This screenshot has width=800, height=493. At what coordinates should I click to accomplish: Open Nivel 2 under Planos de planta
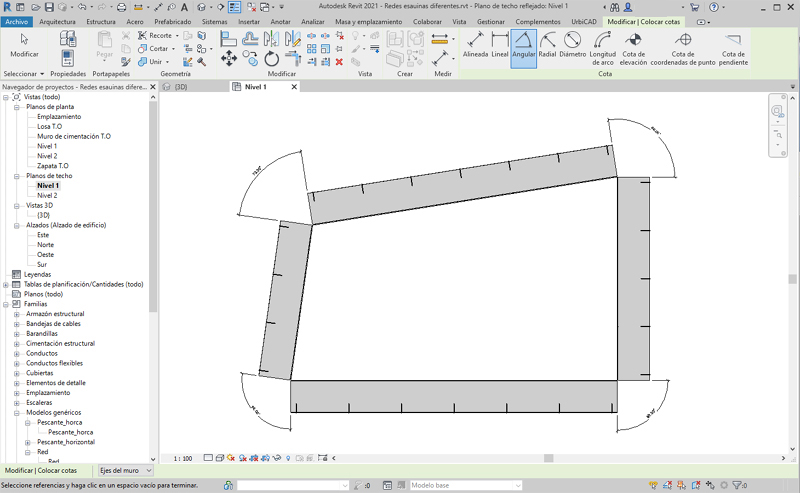(47, 156)
